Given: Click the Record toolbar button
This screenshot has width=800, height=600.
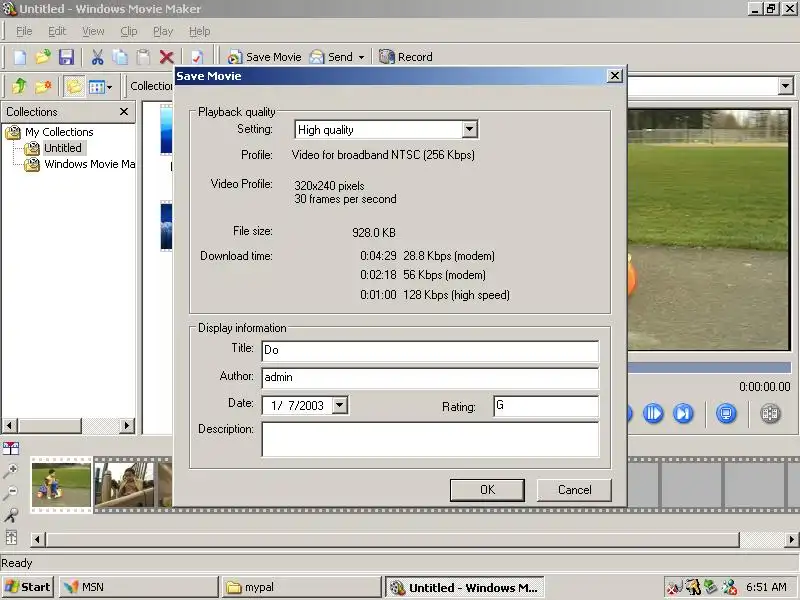Looking at the screenshot, I should (406, 57).
